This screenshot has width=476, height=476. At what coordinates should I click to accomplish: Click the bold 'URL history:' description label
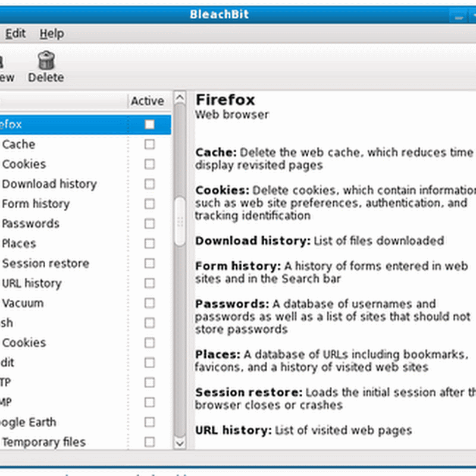coord(233,430)
